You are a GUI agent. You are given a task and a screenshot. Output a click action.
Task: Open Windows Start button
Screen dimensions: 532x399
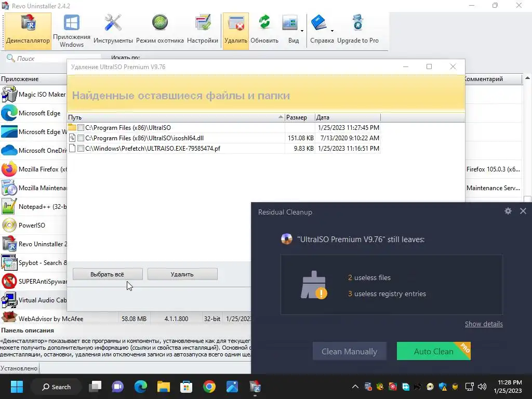click(x=17, y=387)
